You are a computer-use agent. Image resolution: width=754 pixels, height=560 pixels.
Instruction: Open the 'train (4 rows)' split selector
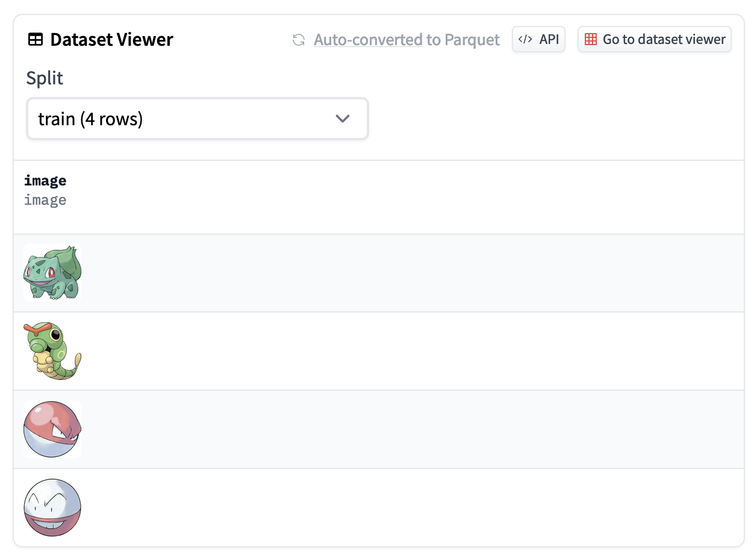[197, 119]
